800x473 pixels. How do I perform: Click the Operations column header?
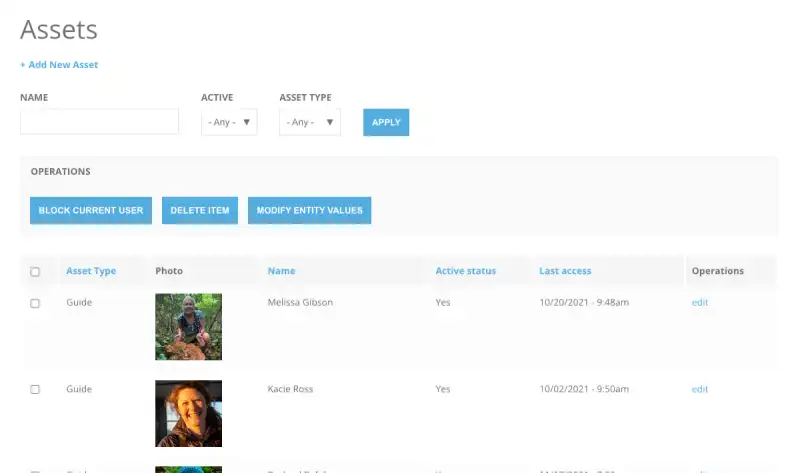[718, 271]
